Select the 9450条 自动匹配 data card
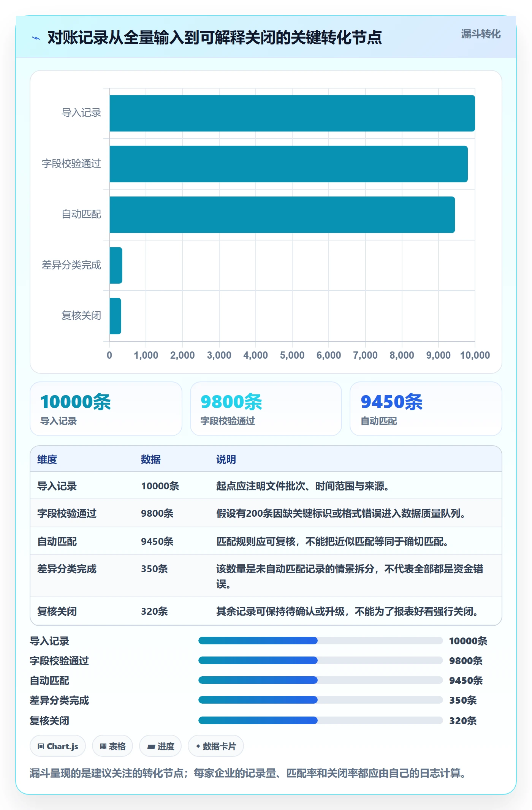532x810 pixels. [x=426, y=409]
